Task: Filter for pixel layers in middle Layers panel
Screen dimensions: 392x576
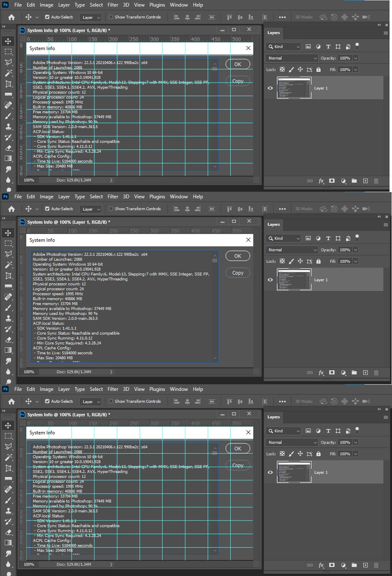Action: point(308,238)
